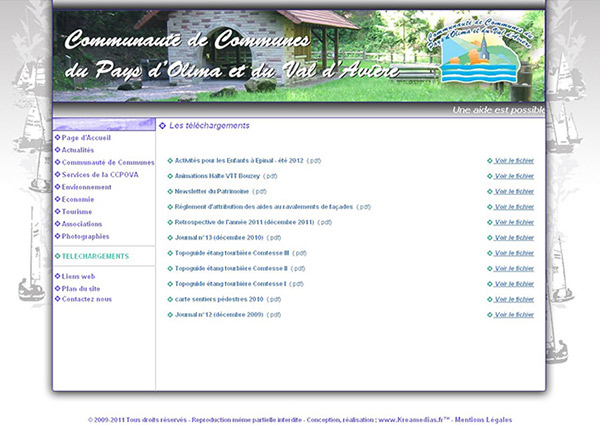This screenshot has width=600, height=425.
Task: Go to Economie page
Action: [x=78, y=199]
